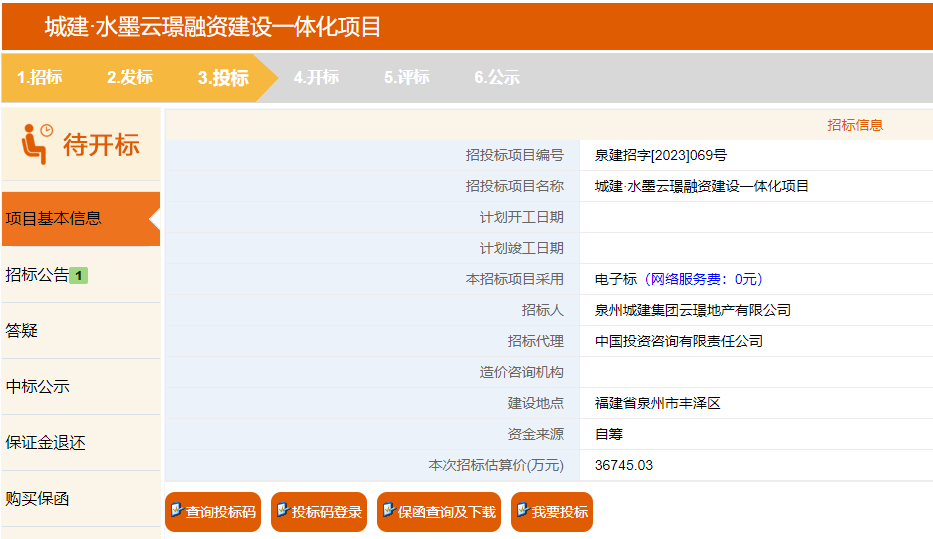Go to the 5.评标 step
The height and width of the screenshot is (539, 933).
(406, 77)
